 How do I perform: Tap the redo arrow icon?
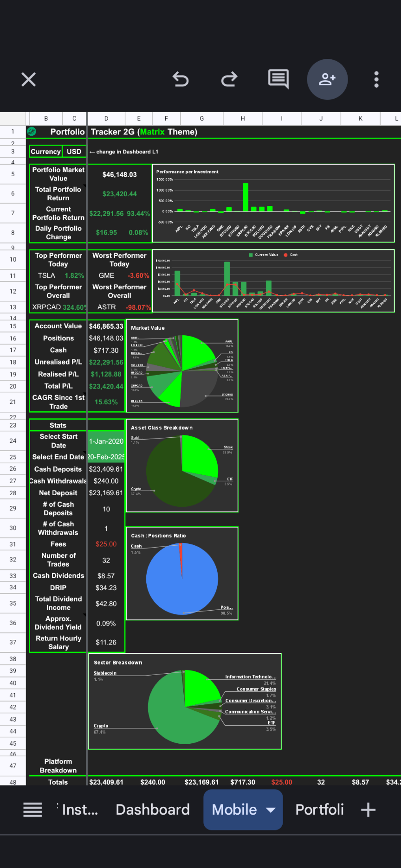pos(229,79)
